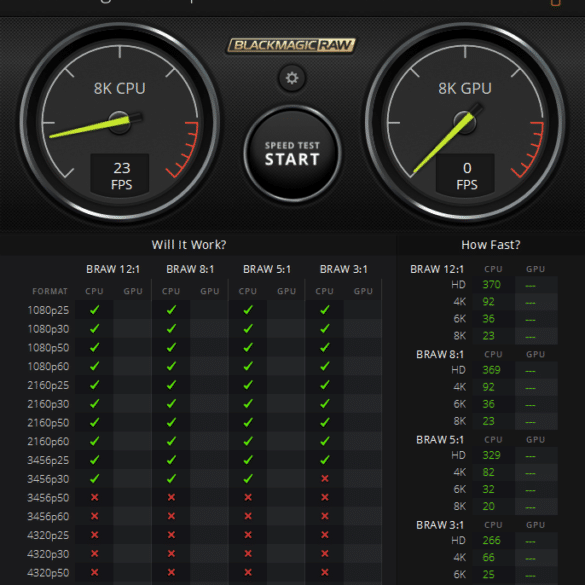Image resolution: width=585 pixels, height=585 pixels.
Task: Click the How Fast? heading
Action: click(x=491, y=245)
